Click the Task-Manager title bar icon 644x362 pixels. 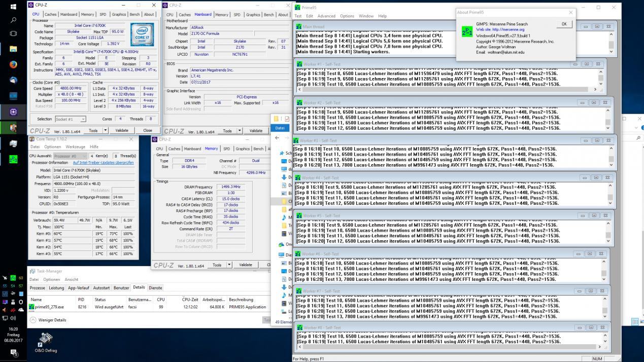click(32, 271)
